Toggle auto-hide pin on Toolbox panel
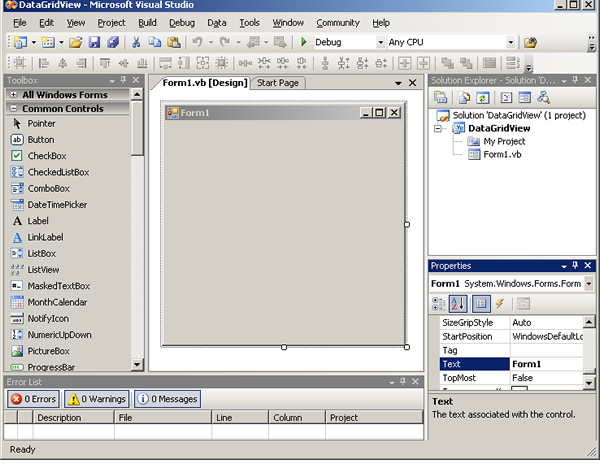The image size is (600, 466). click(123, 80)
